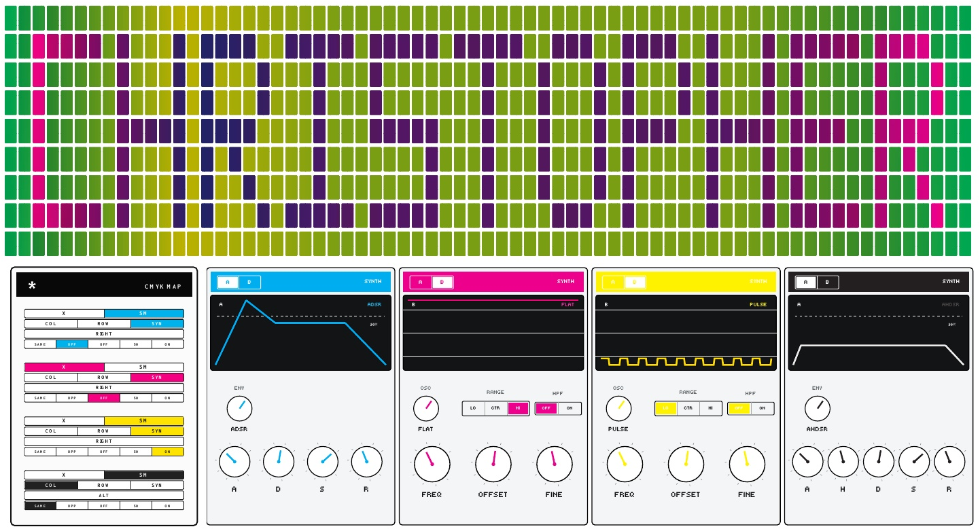Click the OSC FLAT knob in the magenta panel

[426, 408]
